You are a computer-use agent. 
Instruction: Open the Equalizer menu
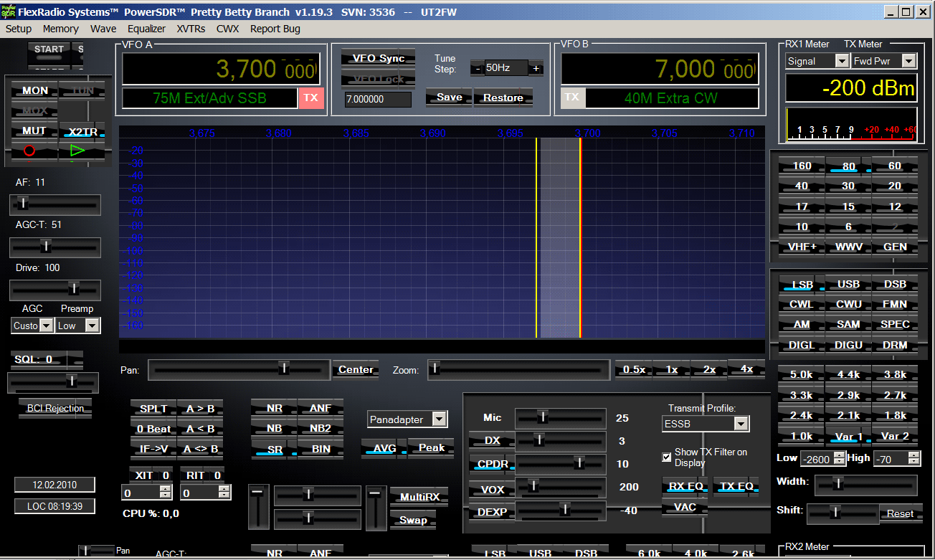point(146,29)
